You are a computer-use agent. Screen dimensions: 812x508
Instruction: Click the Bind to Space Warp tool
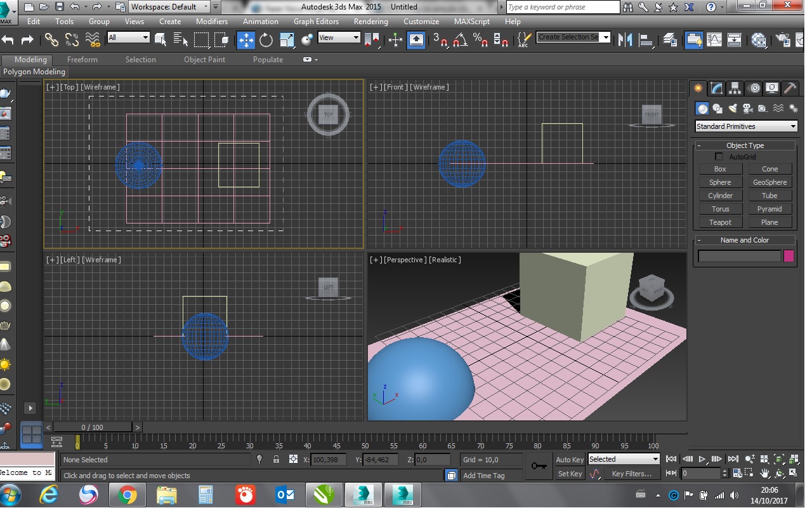click(93, 40)
